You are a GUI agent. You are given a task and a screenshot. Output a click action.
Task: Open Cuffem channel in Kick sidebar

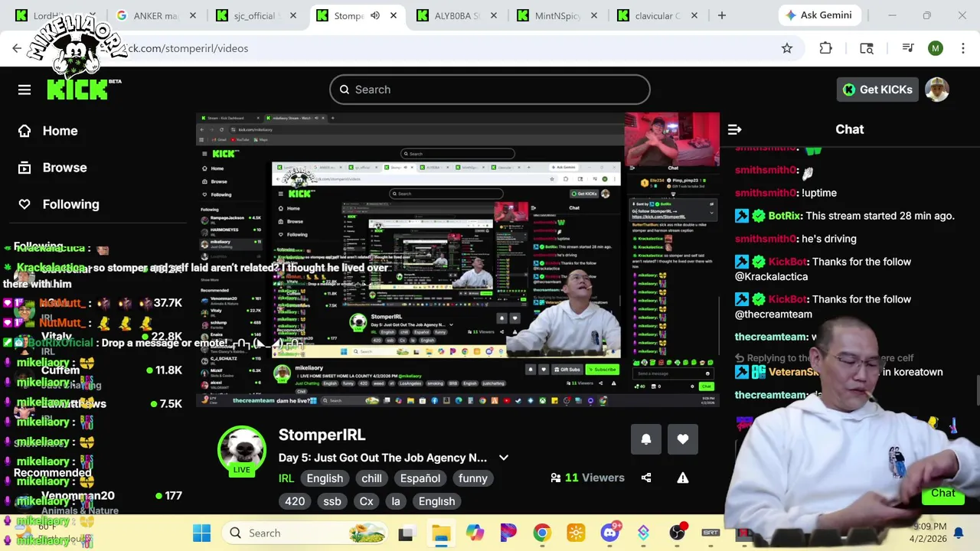tap(60, 370)
